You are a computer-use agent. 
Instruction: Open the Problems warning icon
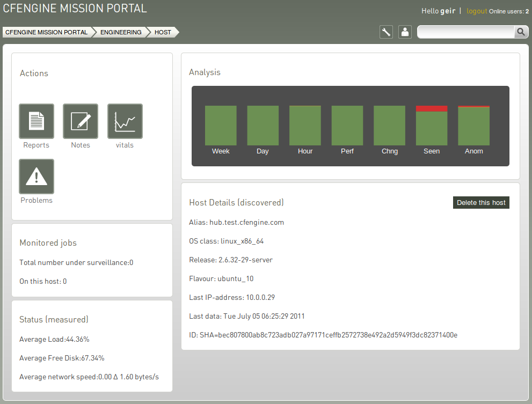[x=37, y=177]
